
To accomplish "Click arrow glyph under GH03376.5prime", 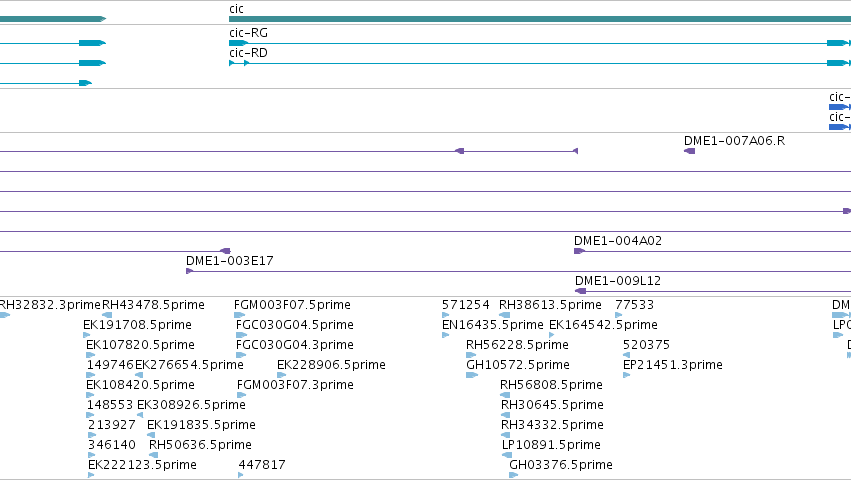I will [513, 475].
